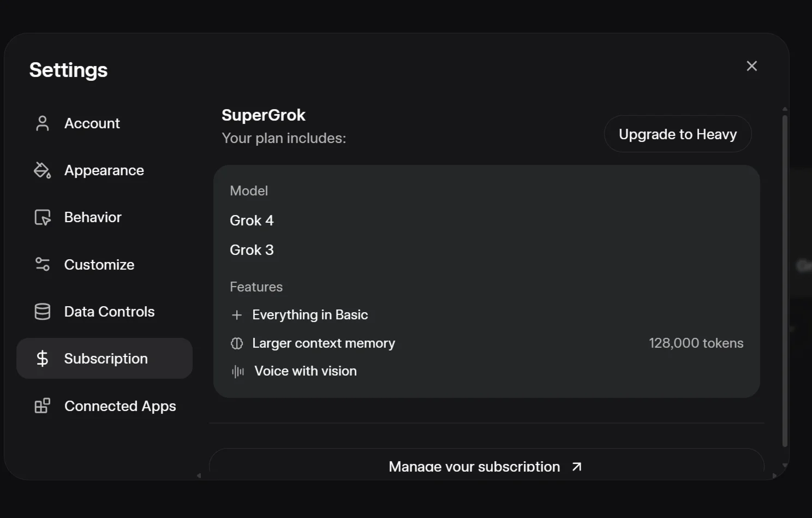The width and height of the screenshot is (812, 518).
Task: Click the voice waveform icon
Action: pos(237,372)
